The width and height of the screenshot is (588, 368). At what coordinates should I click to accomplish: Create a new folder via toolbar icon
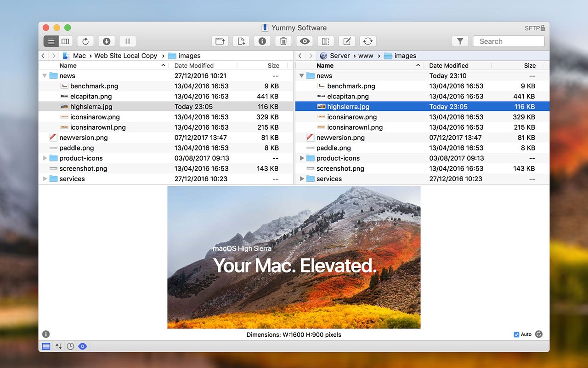pyautogui.click(x=220, y=41)
